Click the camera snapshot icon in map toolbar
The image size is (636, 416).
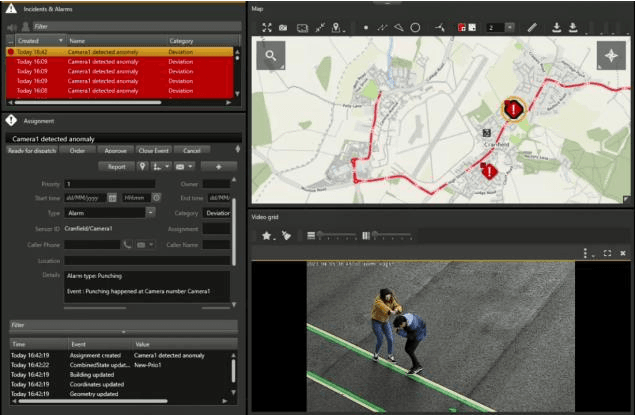click(x=284, y=27)
